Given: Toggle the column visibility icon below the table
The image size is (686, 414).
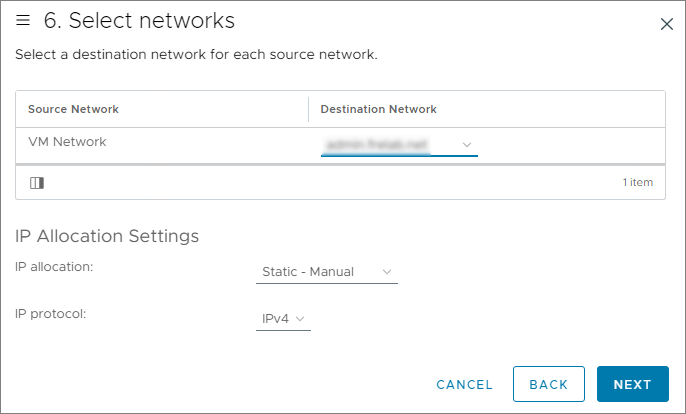Looking at the screenshot, I should pos(37,183).
